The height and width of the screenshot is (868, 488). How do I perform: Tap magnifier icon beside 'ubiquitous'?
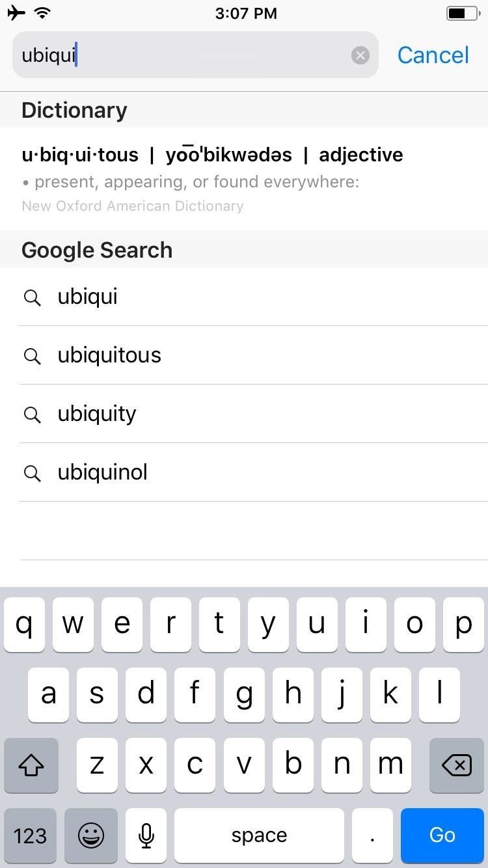pyautogui.click(x=32, y=356)
